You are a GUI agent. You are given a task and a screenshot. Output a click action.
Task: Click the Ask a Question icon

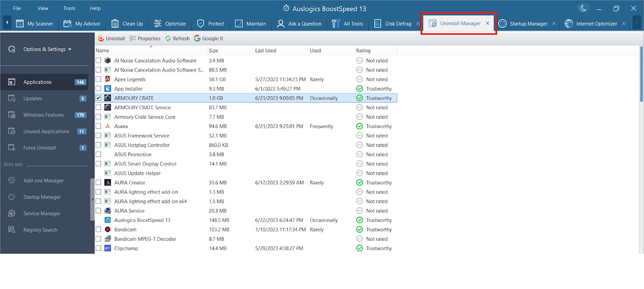(x=281, y=24)
